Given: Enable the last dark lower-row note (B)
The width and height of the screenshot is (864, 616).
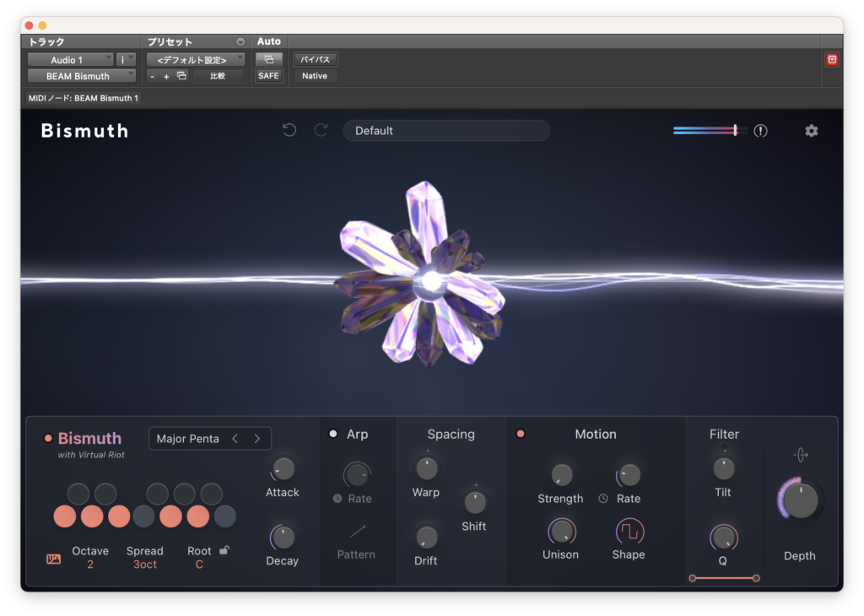Looking at the screenshot, I should pyautogui.click(x=224, y=516).
